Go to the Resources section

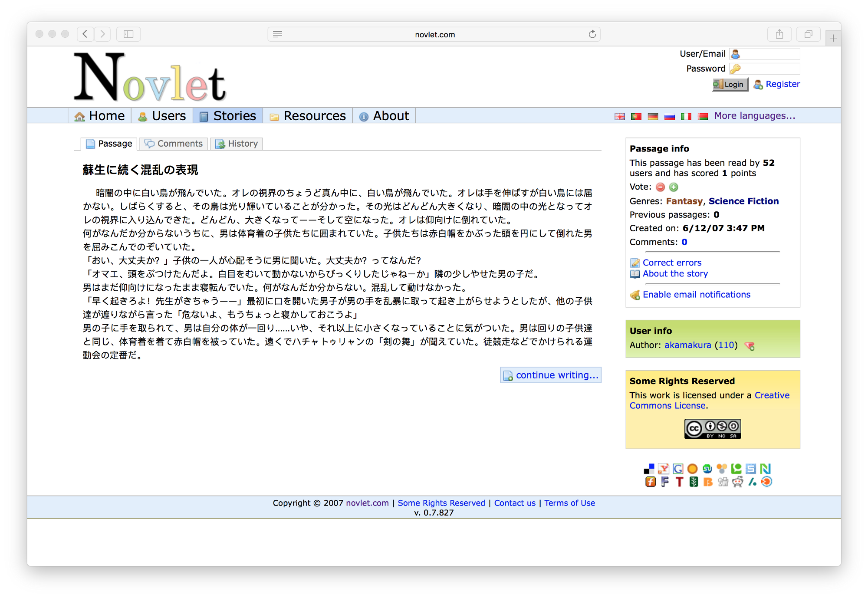(308, 116)
